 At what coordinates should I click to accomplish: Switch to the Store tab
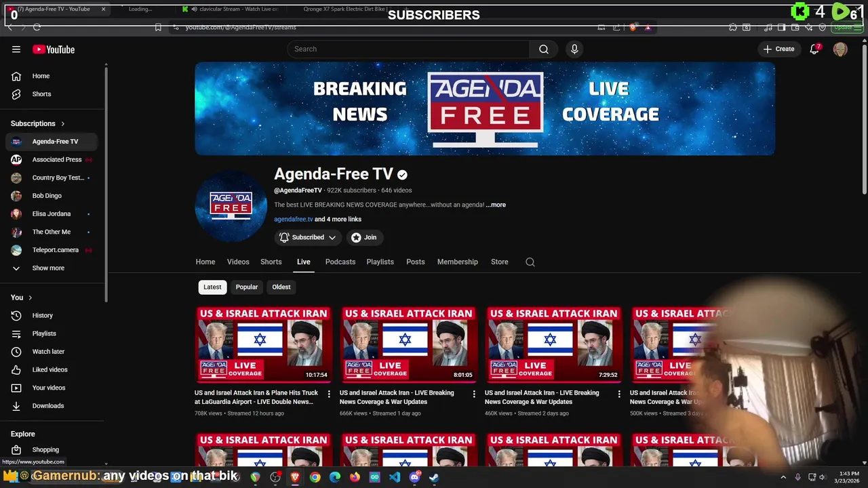click(x=500, y=262)
